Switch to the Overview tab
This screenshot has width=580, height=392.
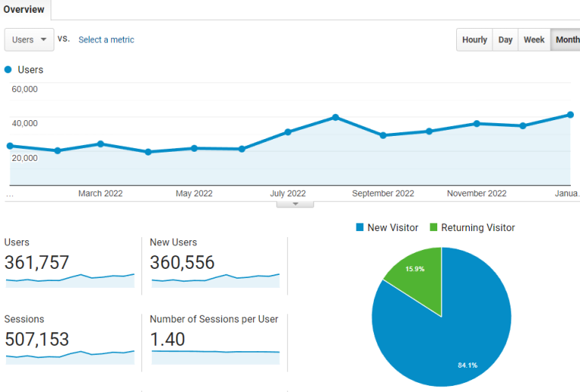pyautogui.click(x=23, y=10)
